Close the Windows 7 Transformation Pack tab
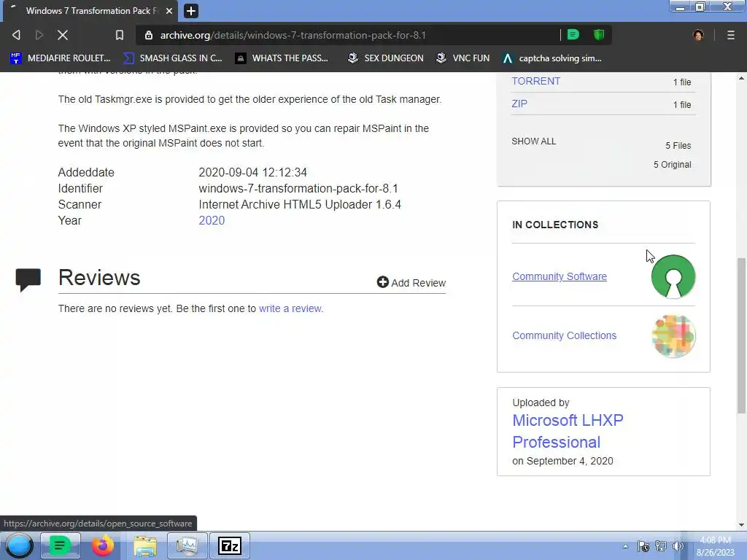747x560 pixels. [x=169, y=11]
